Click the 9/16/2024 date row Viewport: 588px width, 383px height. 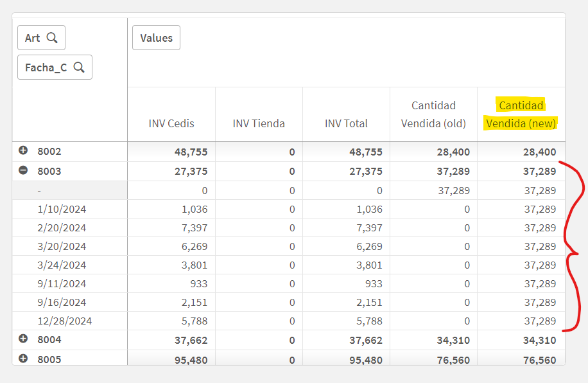[x=62, y=302]
